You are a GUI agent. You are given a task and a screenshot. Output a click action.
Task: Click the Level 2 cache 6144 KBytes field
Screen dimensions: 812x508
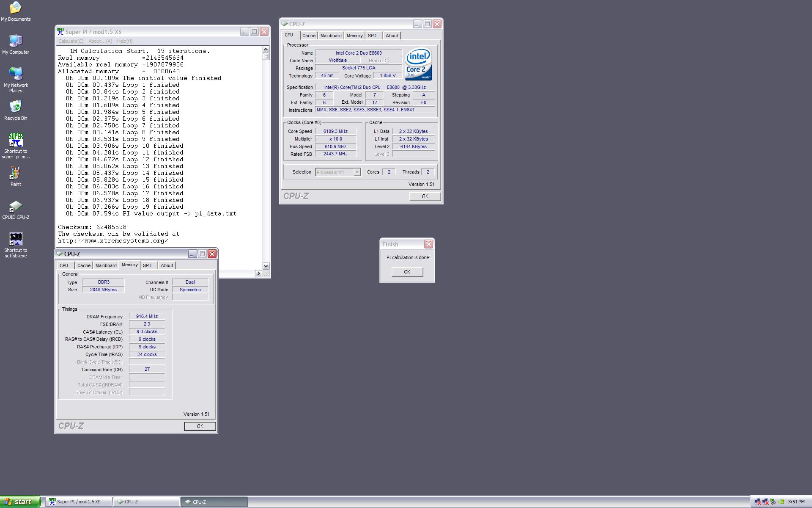(414, 146)
